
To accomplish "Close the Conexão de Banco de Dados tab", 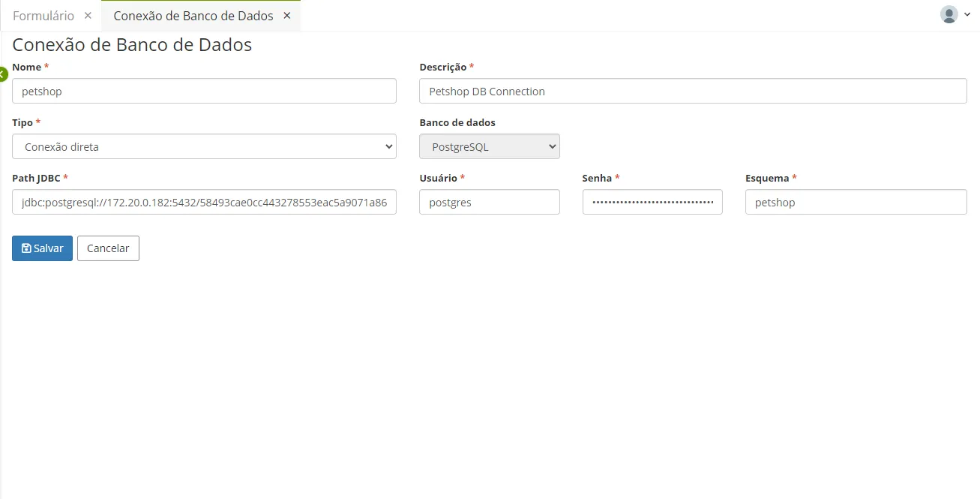I will [286, 16].
